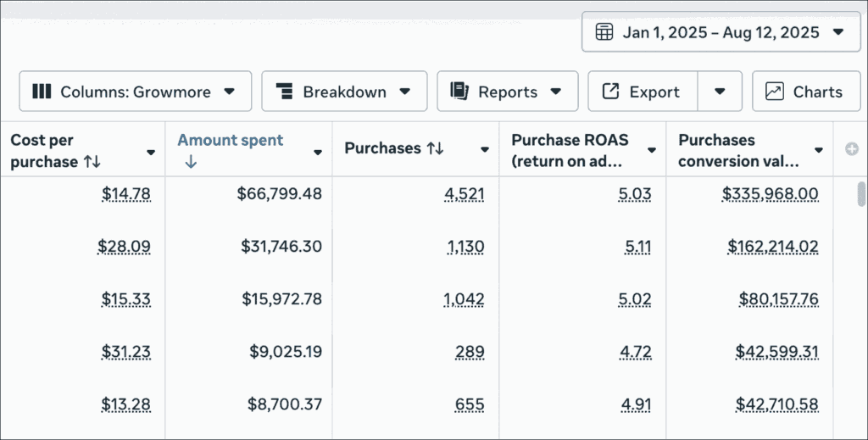Click the Charts line graph icon
The width and height of the screenshot is (868, 440).
[x=774, y=92]
